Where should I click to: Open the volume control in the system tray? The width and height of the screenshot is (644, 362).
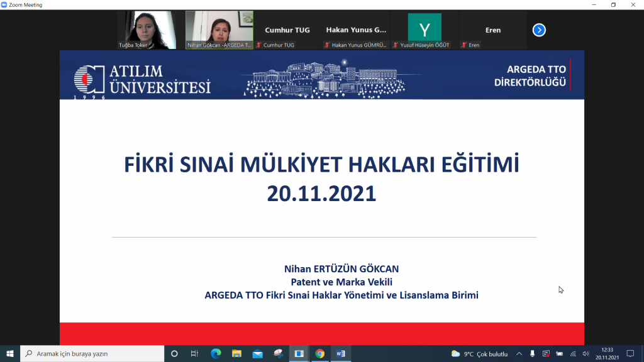pyautogui.click(x=586, y=353)
